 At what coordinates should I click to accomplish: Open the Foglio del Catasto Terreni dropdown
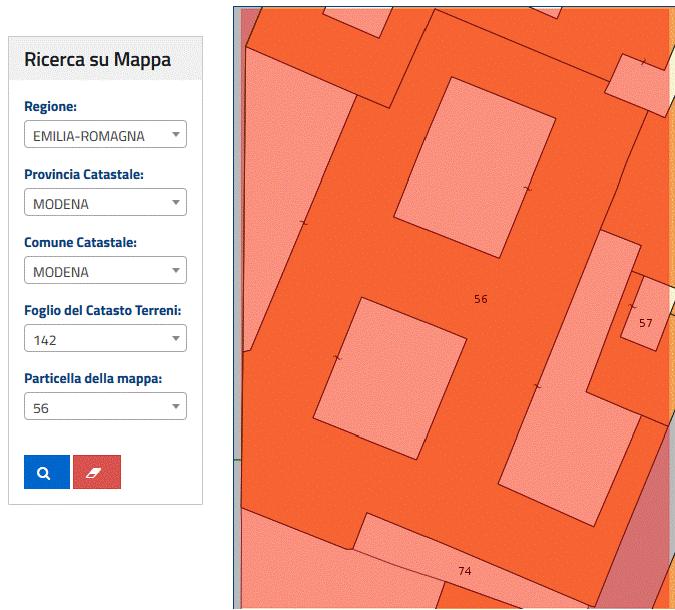click(x=105, y=338)
